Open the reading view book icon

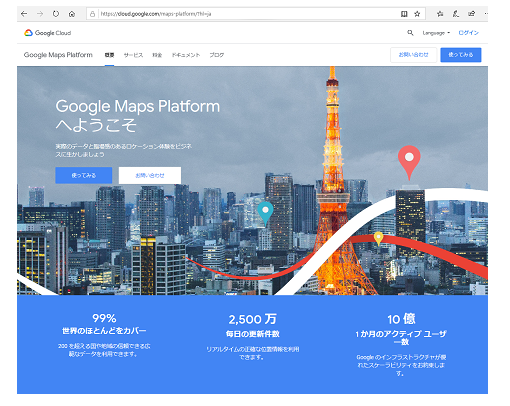[x=404, y=14]
